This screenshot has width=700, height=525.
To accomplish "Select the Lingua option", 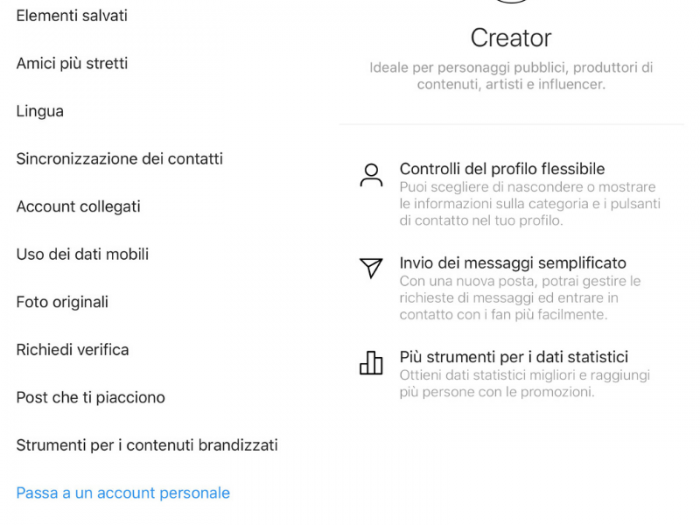I will tap(40, 111).
